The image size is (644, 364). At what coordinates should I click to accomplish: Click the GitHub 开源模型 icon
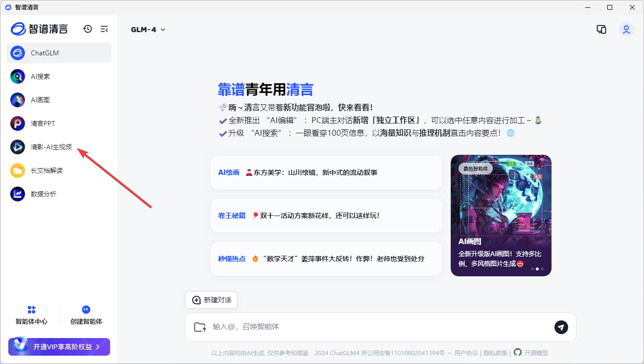(x=518, y=352)
